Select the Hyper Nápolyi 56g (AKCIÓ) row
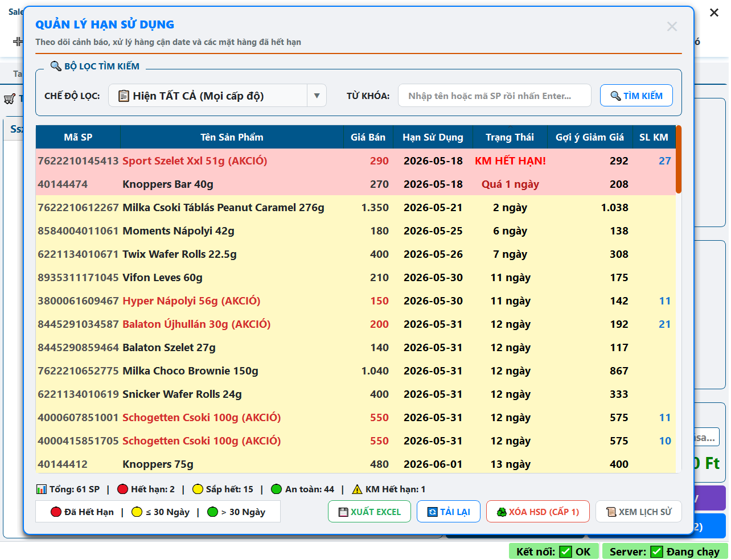The width and height of the screenshot is (731, 560). [356, 301]
